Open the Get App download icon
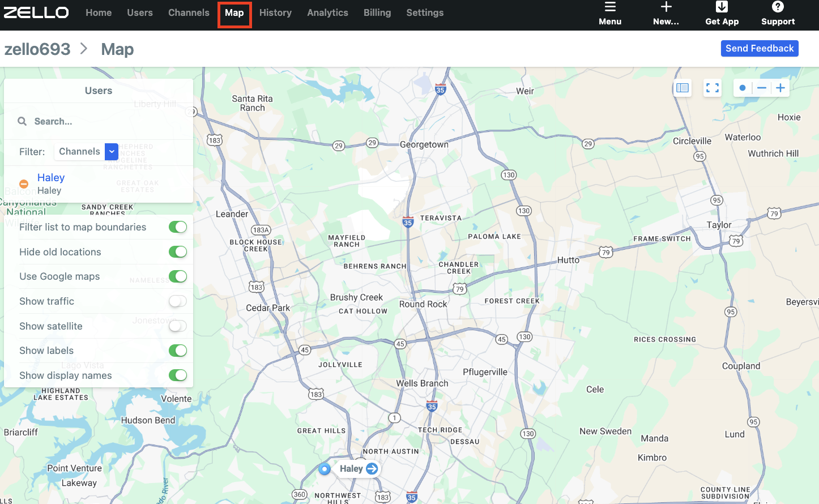Viewport: 819px width, 504px height. tap(722, 7)
